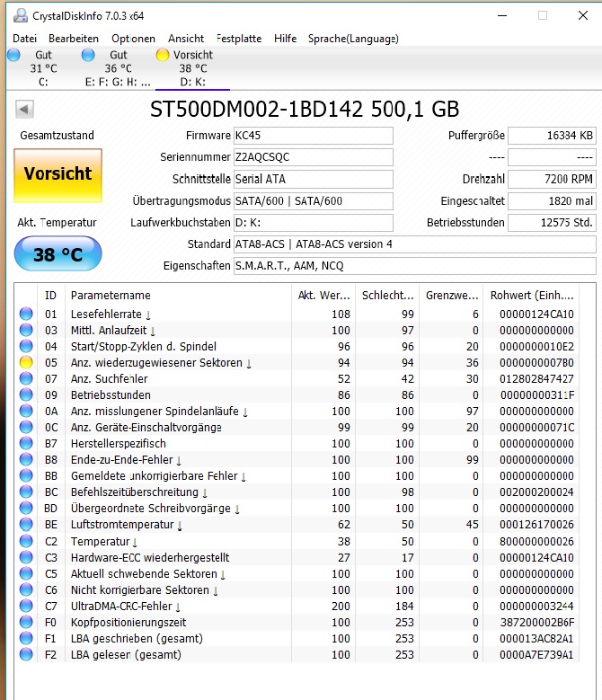Click the status icon of Übergeordnete Schreibvorgänge row
The height and width of the screenshot is (700, 602).
[26, 508]
